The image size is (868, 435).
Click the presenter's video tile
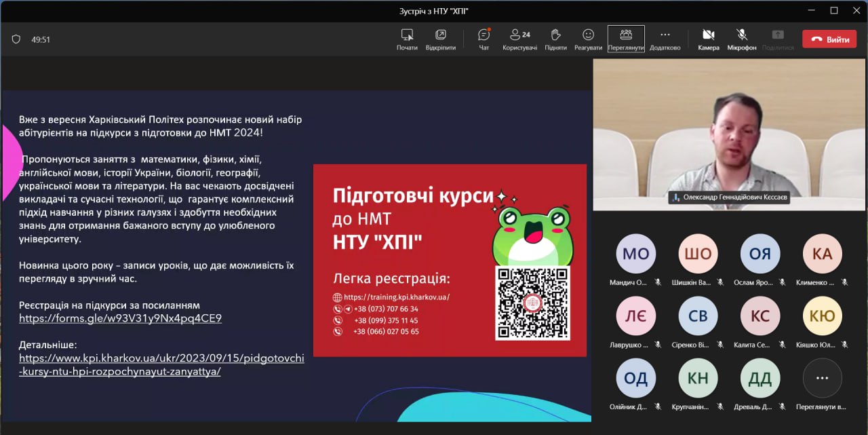728,134
